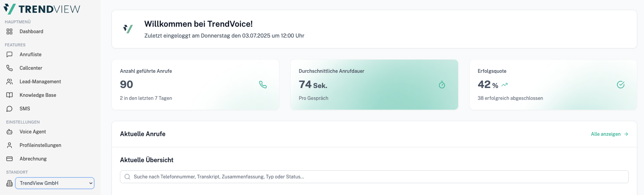This screenshot has width=644, height=195.
Task: Open the TrendView GmbH location dropdown
Action: click(55, 183)
